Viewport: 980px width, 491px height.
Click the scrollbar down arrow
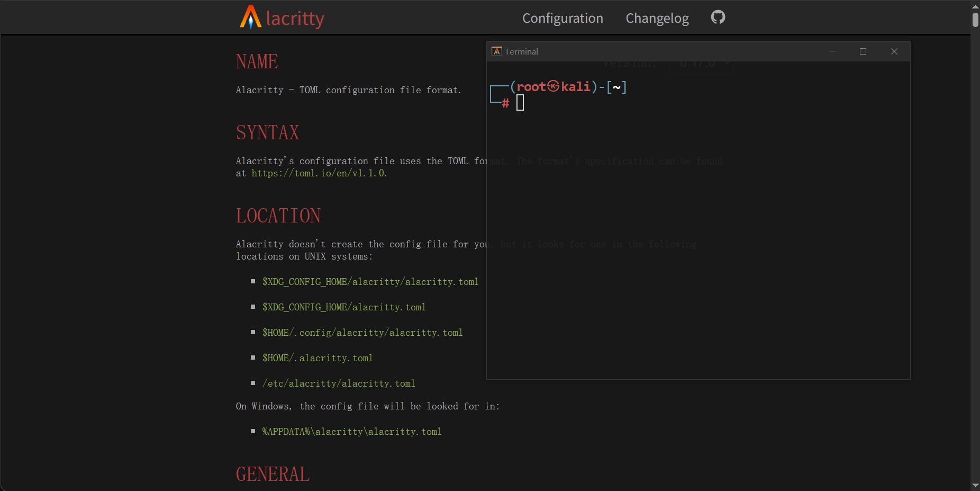975,486
